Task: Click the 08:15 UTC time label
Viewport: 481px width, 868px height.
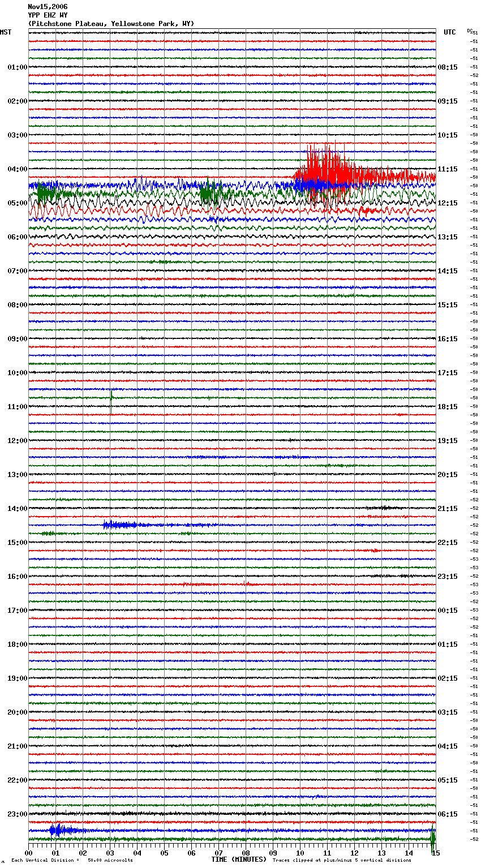Action: coord(448,67)
